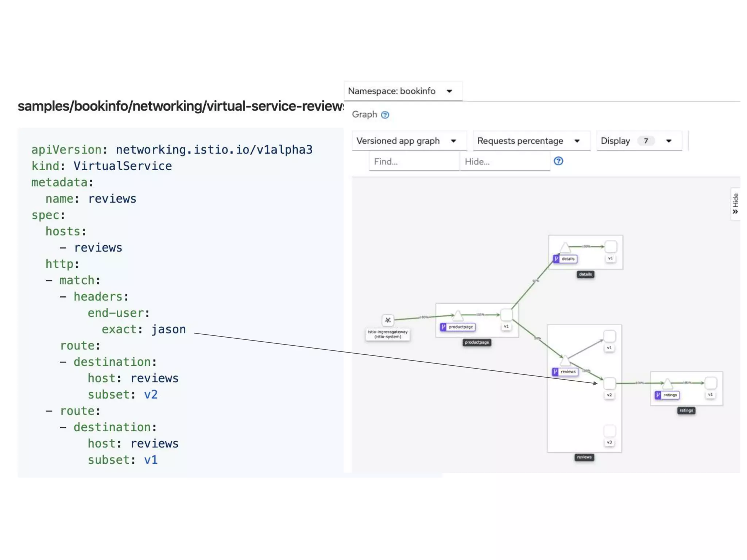
Task: Open the Namespace: bookinfo dropdown
Action: click(403, 91)
